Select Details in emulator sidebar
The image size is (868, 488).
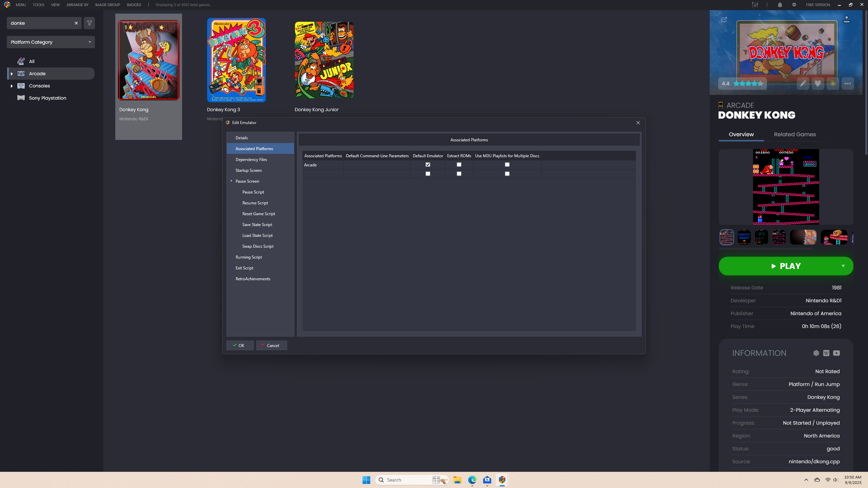coord(260,138)
